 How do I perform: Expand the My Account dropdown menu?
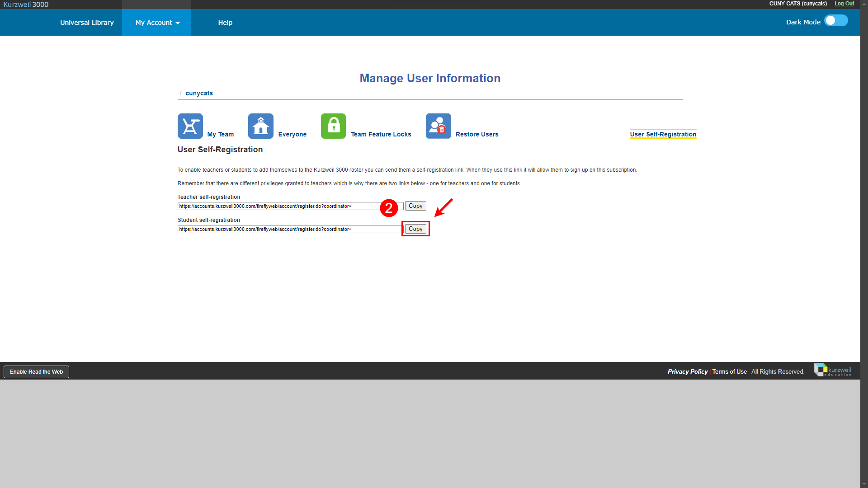click(x=157, y=23)
